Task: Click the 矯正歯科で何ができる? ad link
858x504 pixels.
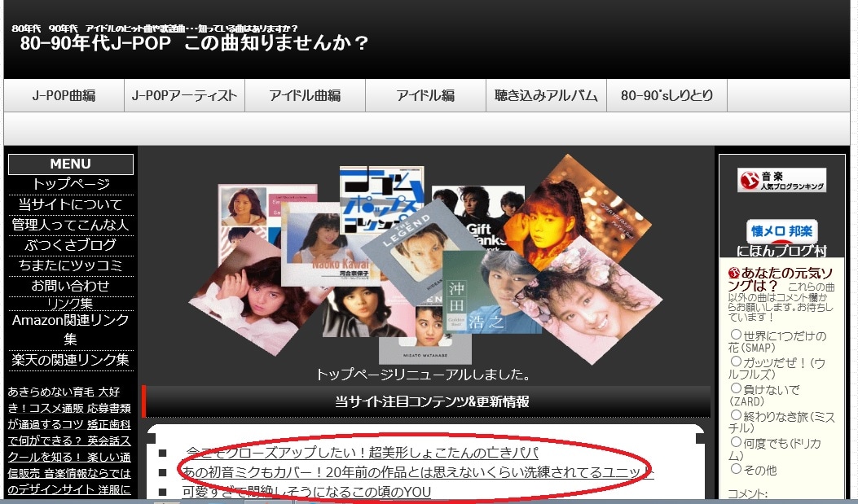Action: click(69, 432)
